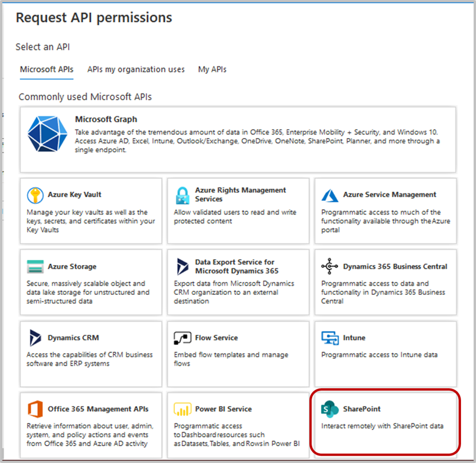Open the My APIs tab
The height and width of the screenshot is (463, 476).
(212, 69)
